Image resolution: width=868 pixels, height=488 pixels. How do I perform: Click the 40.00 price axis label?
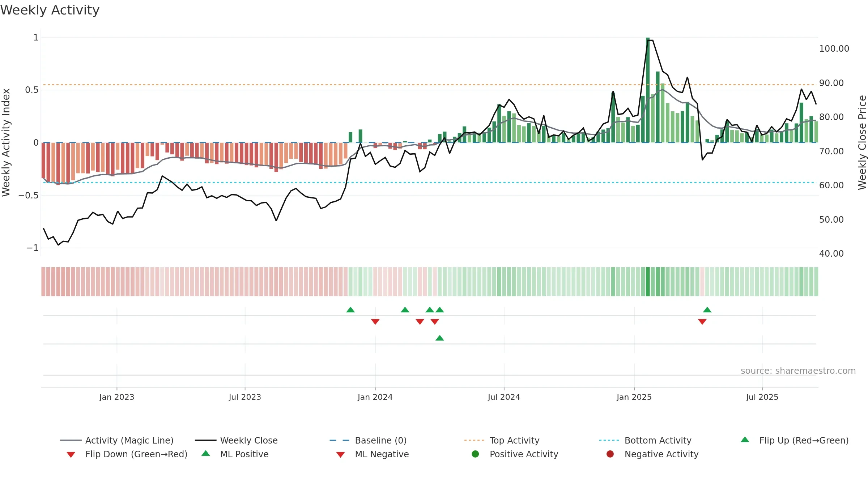click(831, 254)
